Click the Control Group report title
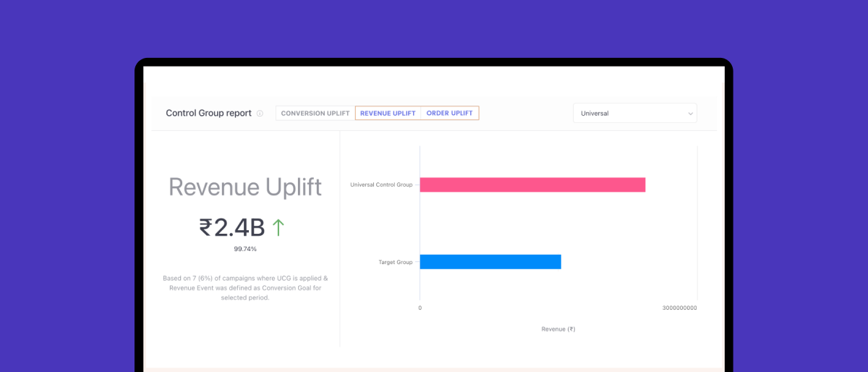This screenshot has height=372, width=868. pyautogui.click(x=208, y=114)
